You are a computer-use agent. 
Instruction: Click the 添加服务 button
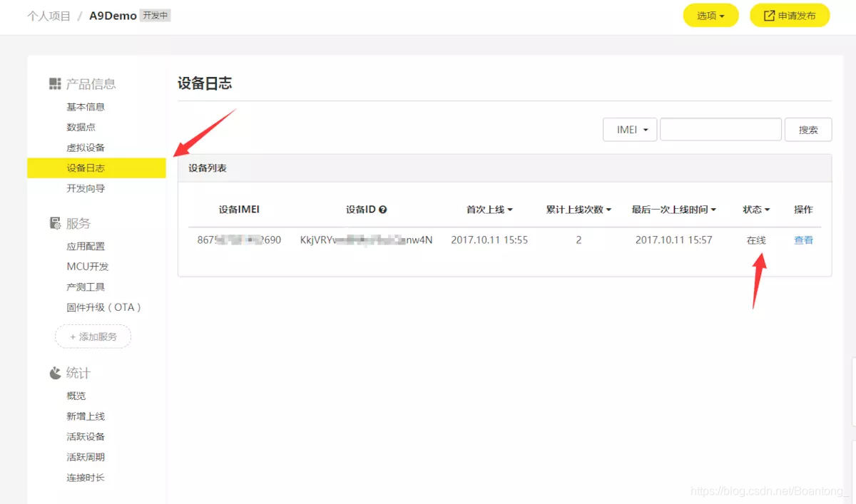tap(93, 336)
